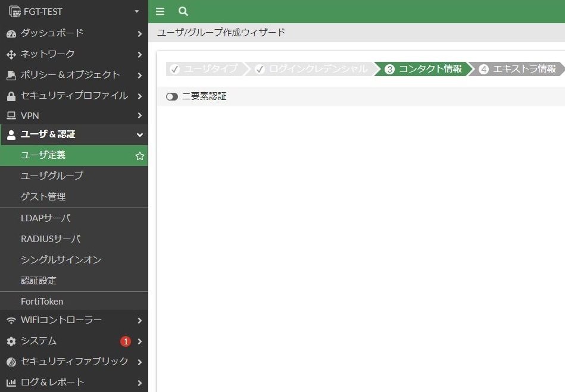The height and width of the screenshot is (392, 565).
Task: Open the FGT-TEST device dropdown arrow
Action: pos(136,11)
